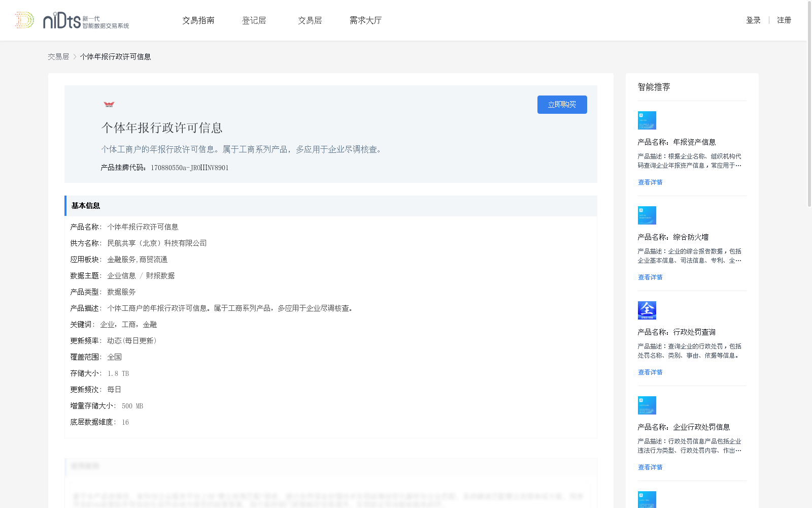
Task: Click update frequency 动态(每日更新)
Action: pos(132,341)
